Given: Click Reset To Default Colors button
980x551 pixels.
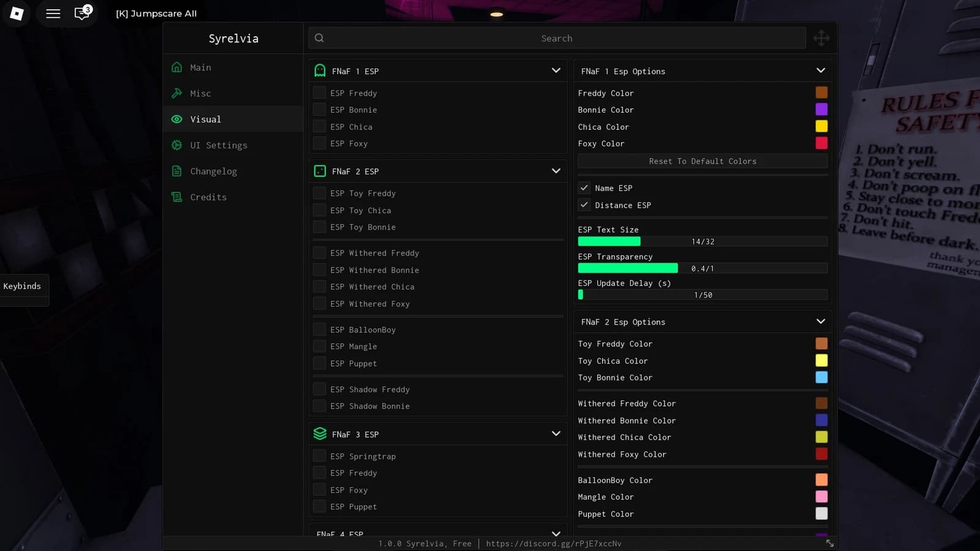Looking at the screenshot, I should click(x=703, y=161).
